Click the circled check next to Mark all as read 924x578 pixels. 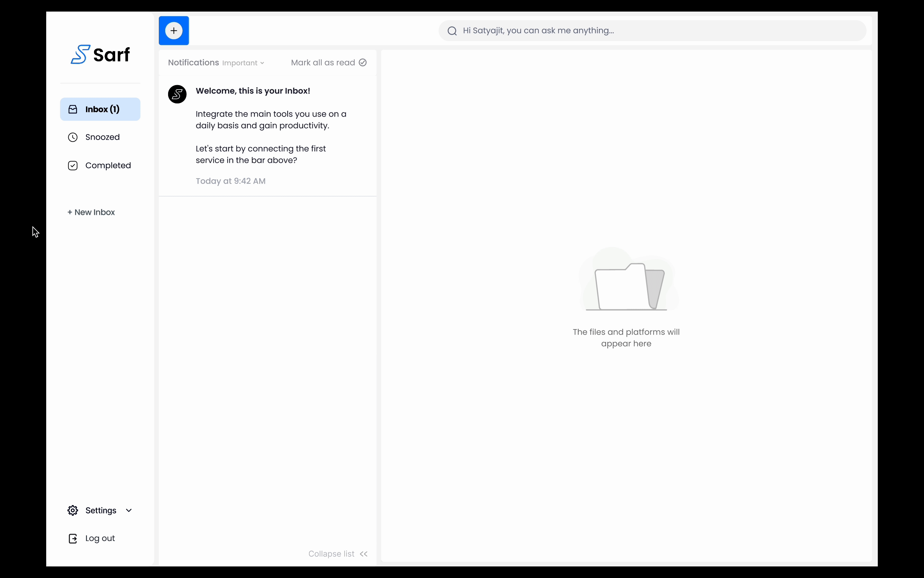pos(363,62)
